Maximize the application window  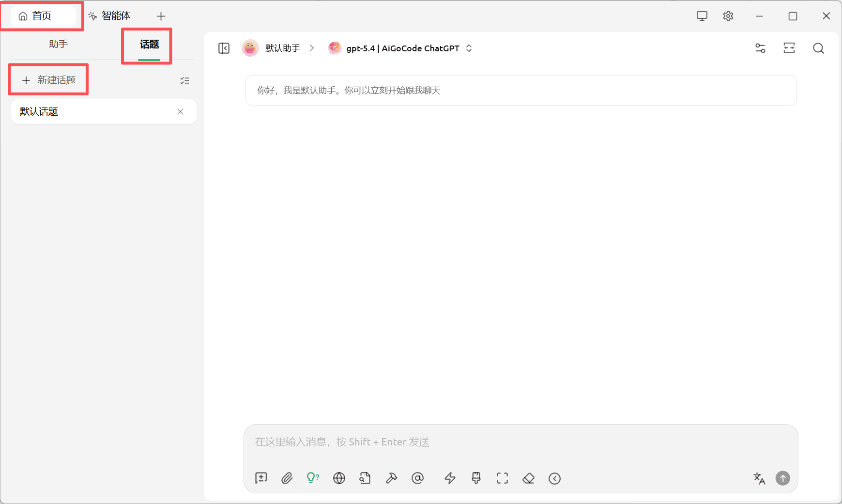pos(793,16)
